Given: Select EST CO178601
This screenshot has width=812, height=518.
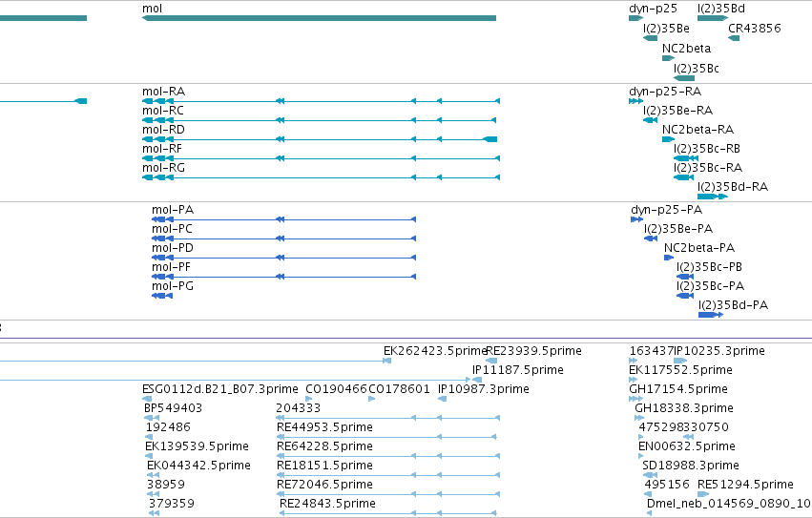Looking at the screenshot, I should click(x=372, y=399).
